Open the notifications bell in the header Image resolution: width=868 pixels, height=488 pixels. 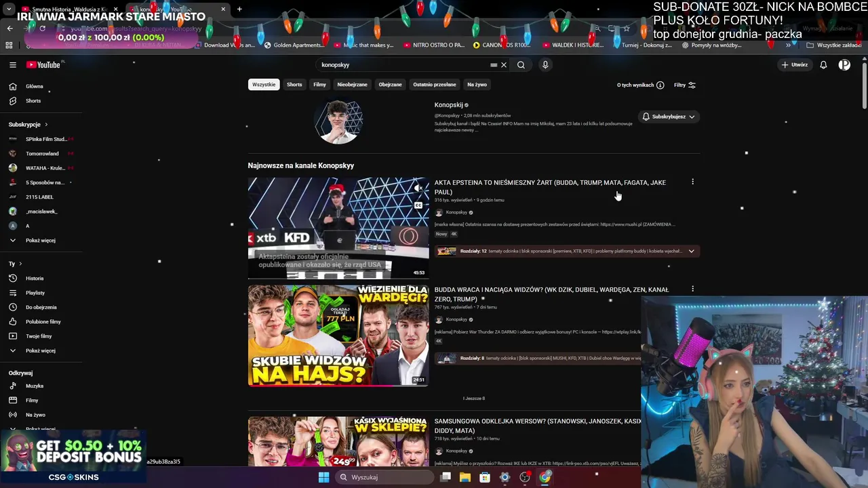click(x=823, y=65)
